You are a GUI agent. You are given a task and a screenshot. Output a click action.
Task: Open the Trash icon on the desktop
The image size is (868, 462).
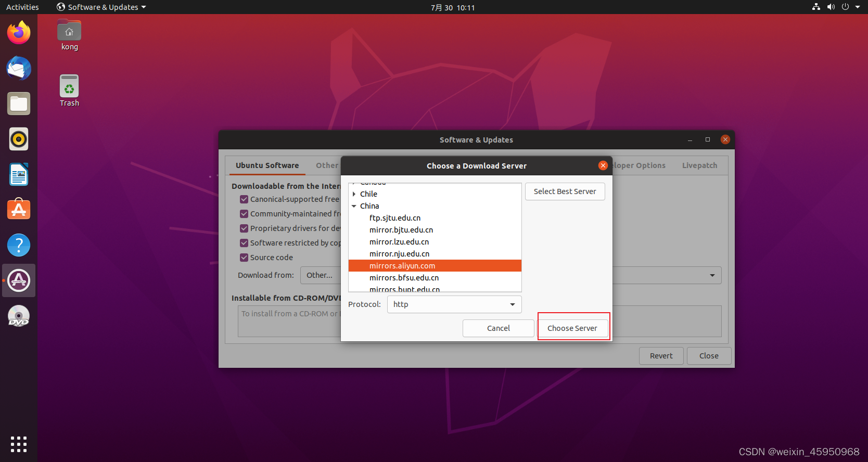(x=69, y=91)
